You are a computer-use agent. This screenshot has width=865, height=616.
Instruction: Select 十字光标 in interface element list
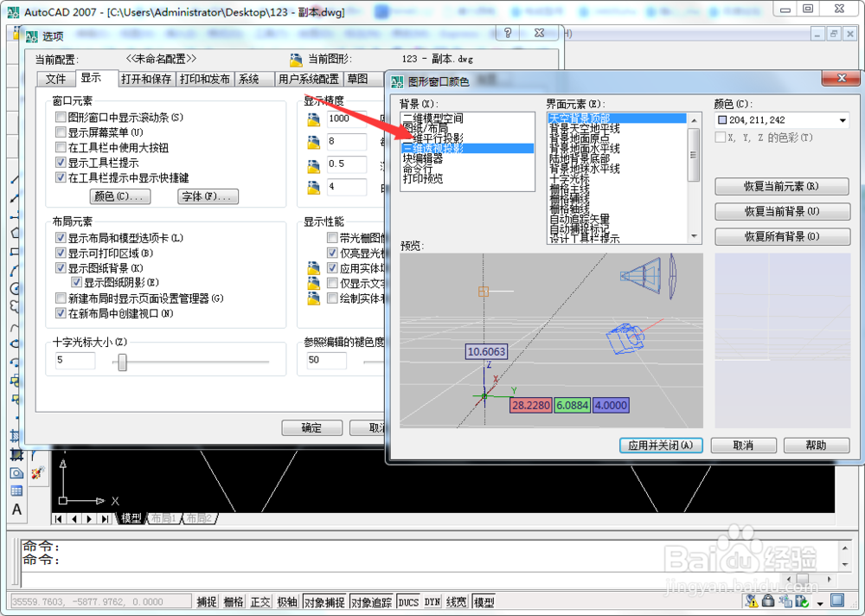pos(569,179)
